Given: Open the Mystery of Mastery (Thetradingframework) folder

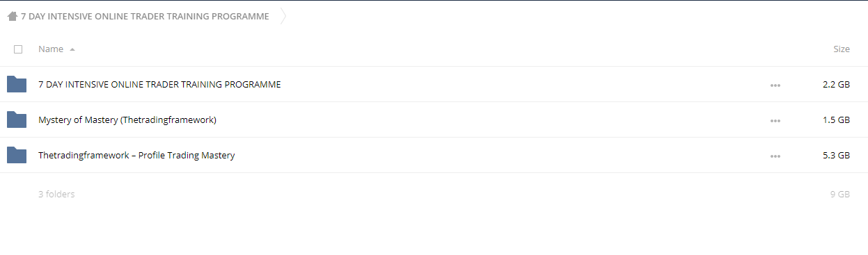Looking at the screenshot, I should (x=127, y=120).
